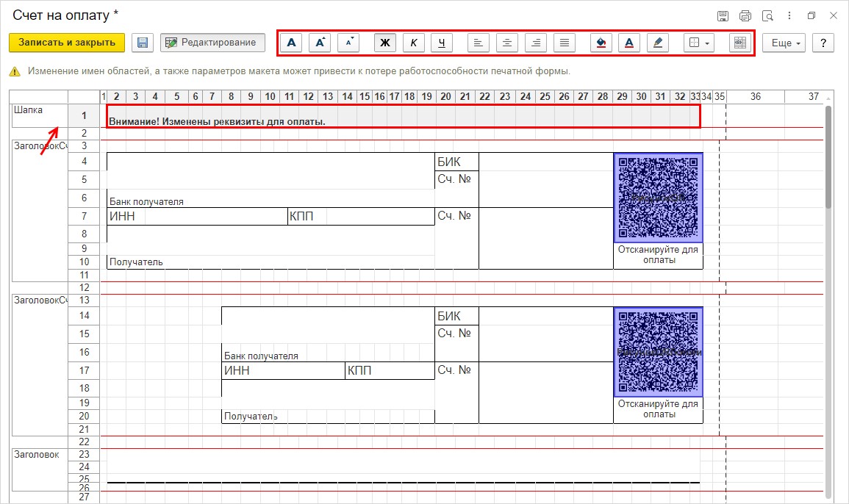Click row header 23
The height and width of the screenshot is (504, 849).
point(84,455)
